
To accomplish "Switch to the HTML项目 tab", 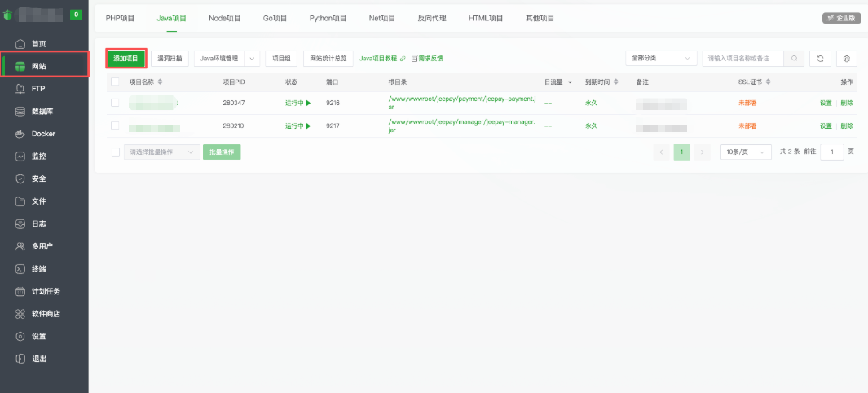I will click(x=486, y=18).
